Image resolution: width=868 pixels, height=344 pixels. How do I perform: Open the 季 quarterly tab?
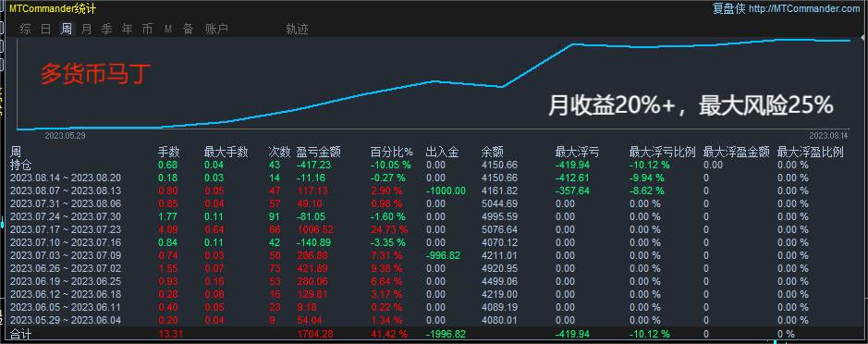pyautogui.click(x=107, y=30)
